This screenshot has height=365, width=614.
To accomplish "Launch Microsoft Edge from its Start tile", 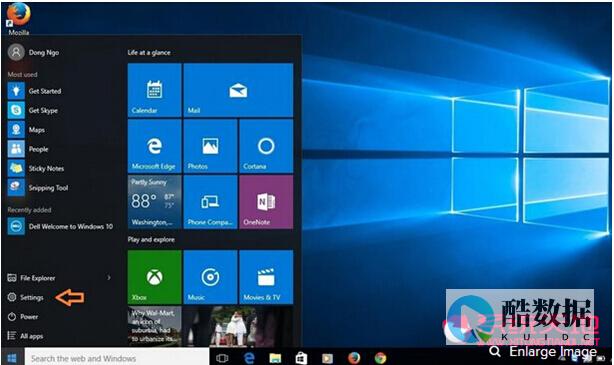I will 154,146.
